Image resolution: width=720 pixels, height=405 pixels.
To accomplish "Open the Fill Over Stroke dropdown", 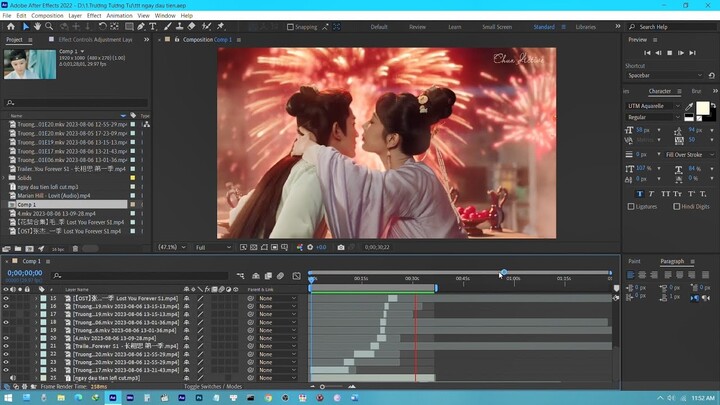I will tap(690, 155).
